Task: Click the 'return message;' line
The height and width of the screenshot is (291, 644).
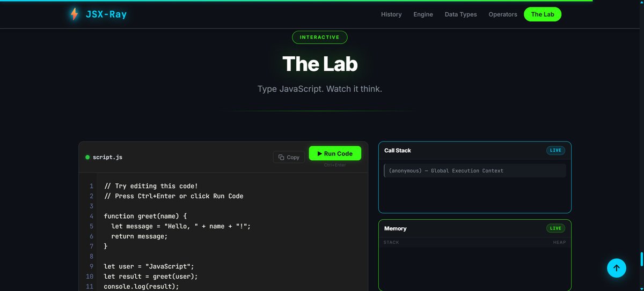Action: pyautogui.click(x=140, y=236)
